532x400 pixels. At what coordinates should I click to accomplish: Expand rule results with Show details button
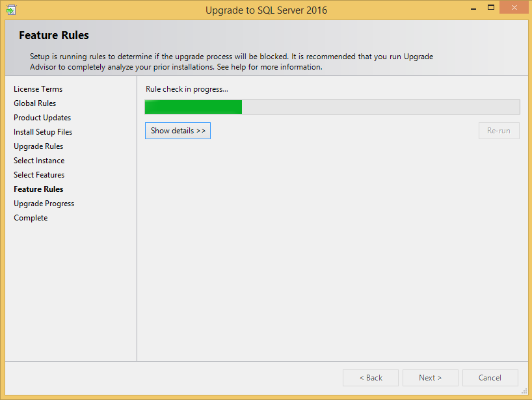tap(178, 131)
